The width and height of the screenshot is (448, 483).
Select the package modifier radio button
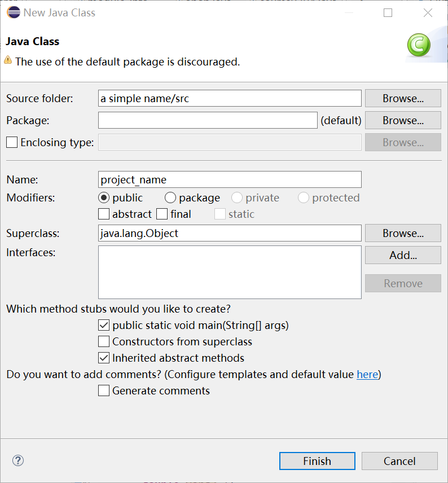coord(170,197)
